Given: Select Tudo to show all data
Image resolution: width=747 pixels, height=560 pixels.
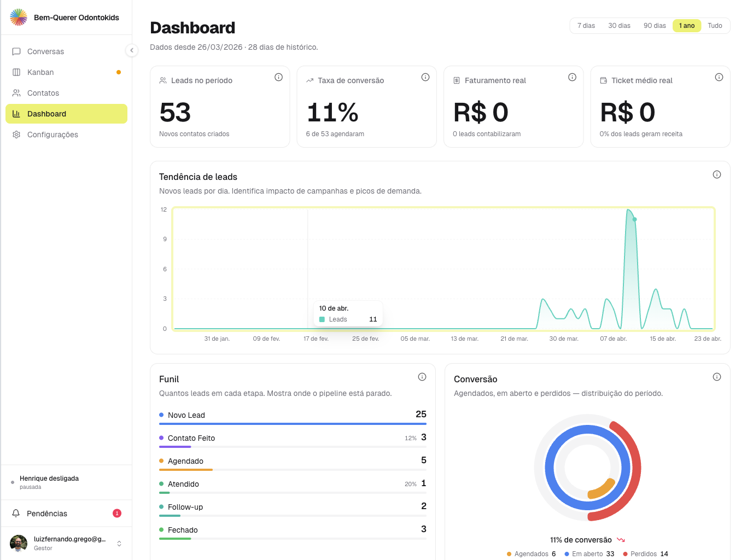Looking at the screenshot, I should tap(714, 26).
